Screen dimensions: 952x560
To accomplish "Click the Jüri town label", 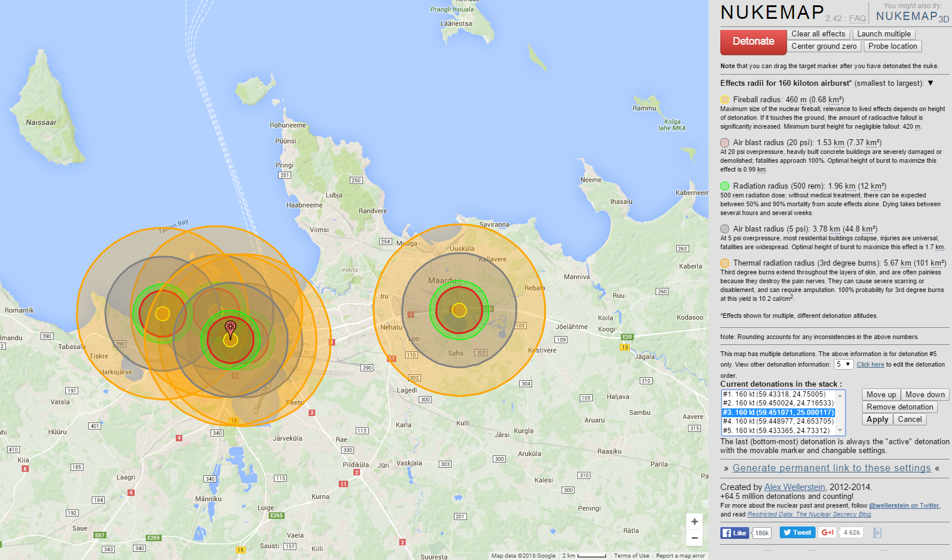I will pyautogui.click(x=383, y=465).
